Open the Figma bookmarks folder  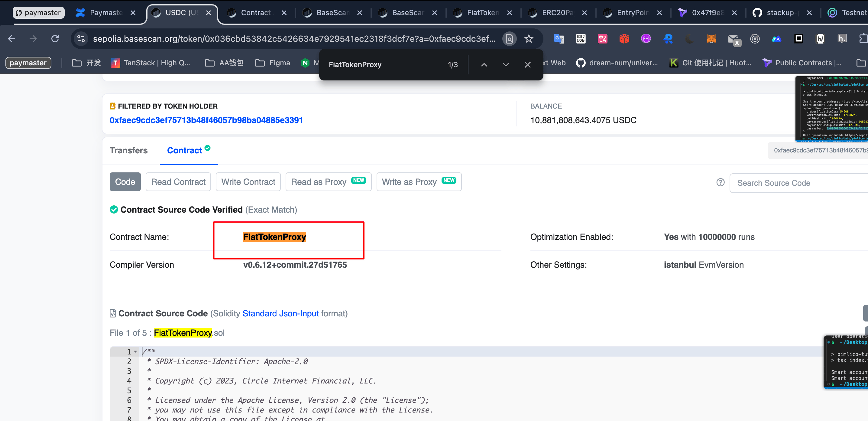(x=273, y=63)
